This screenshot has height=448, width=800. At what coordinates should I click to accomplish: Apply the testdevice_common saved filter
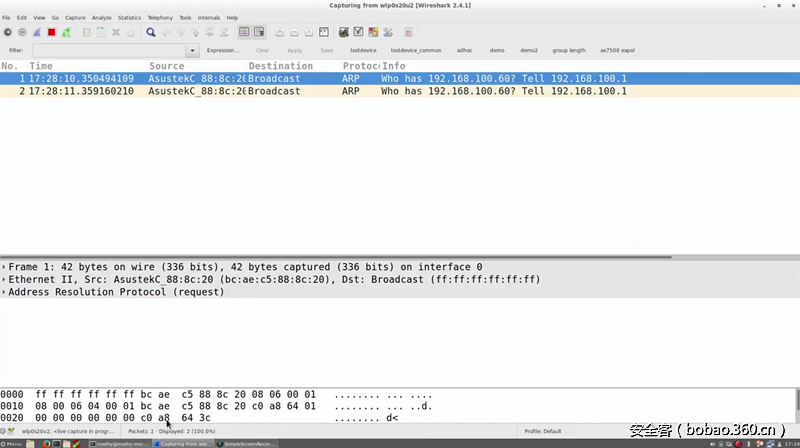point(416,51)
